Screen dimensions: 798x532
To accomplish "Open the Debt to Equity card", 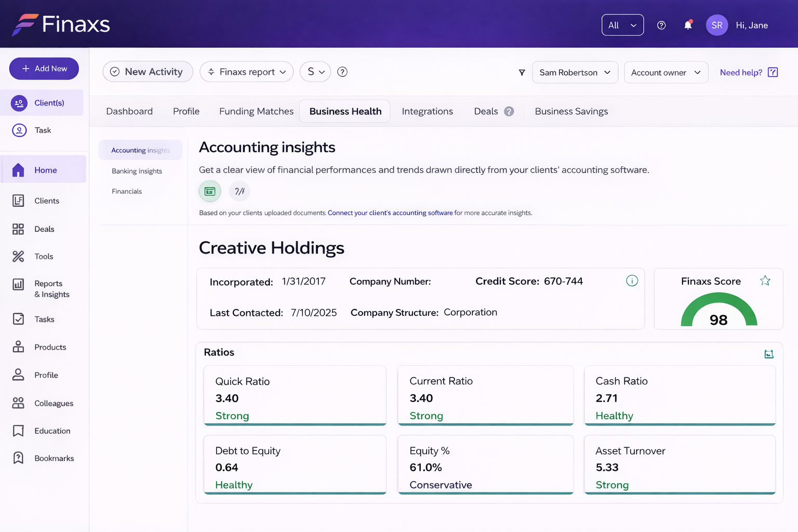I will coord(295,465).
